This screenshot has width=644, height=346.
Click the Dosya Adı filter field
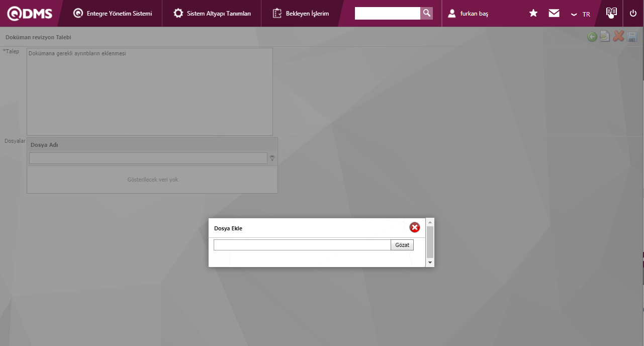click(x=148, y=158)
